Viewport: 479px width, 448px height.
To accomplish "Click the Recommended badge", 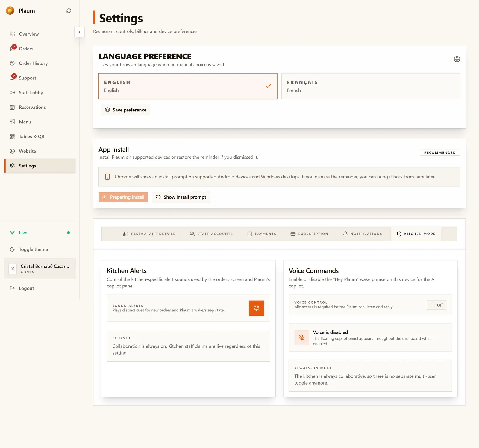I will 440,152.
